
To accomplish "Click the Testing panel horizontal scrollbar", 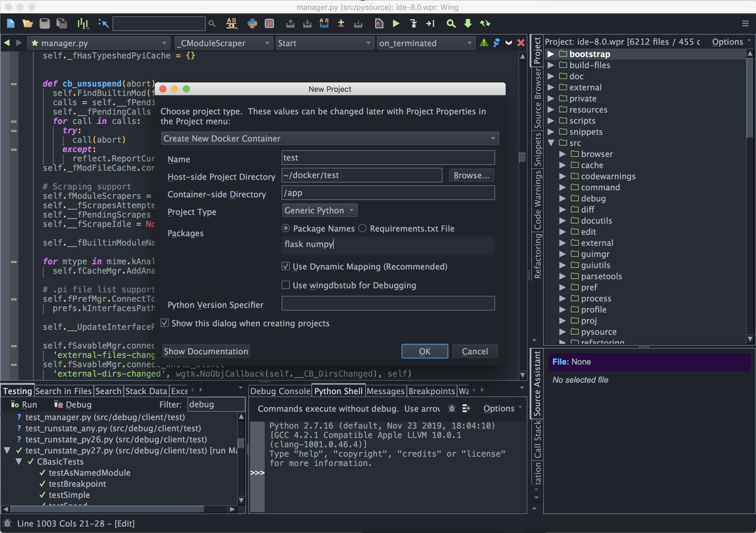I will [107, 509].
